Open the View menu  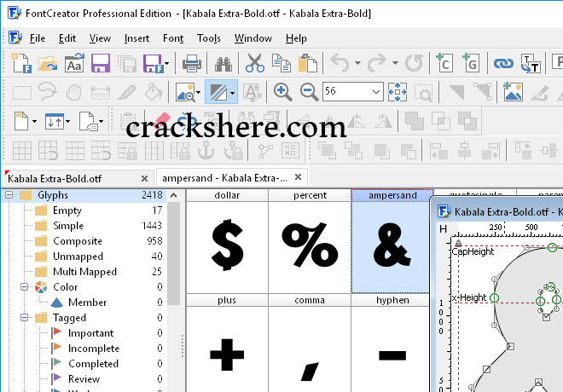pyautogui.click(x=100, y=38)
